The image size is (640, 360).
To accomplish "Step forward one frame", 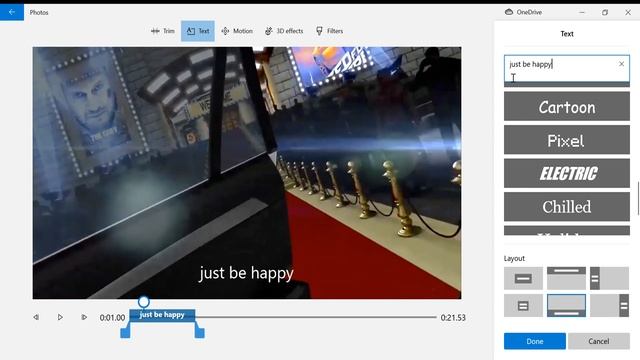I will (x=84, y=317).
